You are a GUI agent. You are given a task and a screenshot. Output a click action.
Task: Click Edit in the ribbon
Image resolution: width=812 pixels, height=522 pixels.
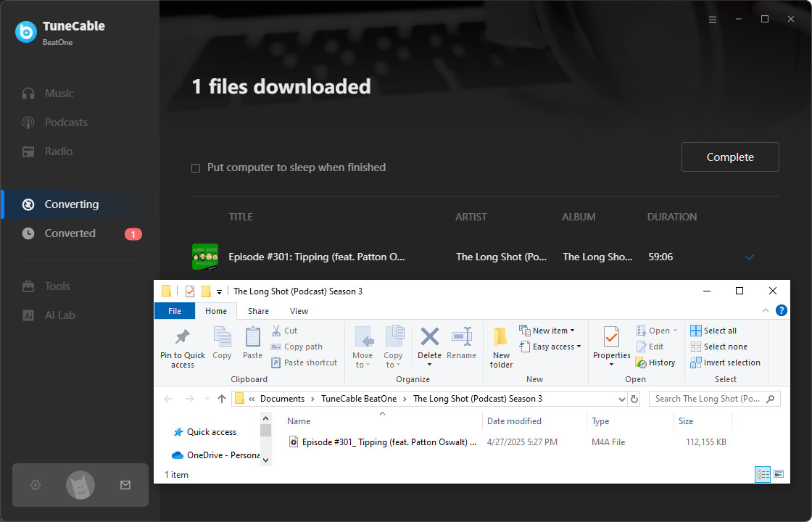click(x=650, y=347)
